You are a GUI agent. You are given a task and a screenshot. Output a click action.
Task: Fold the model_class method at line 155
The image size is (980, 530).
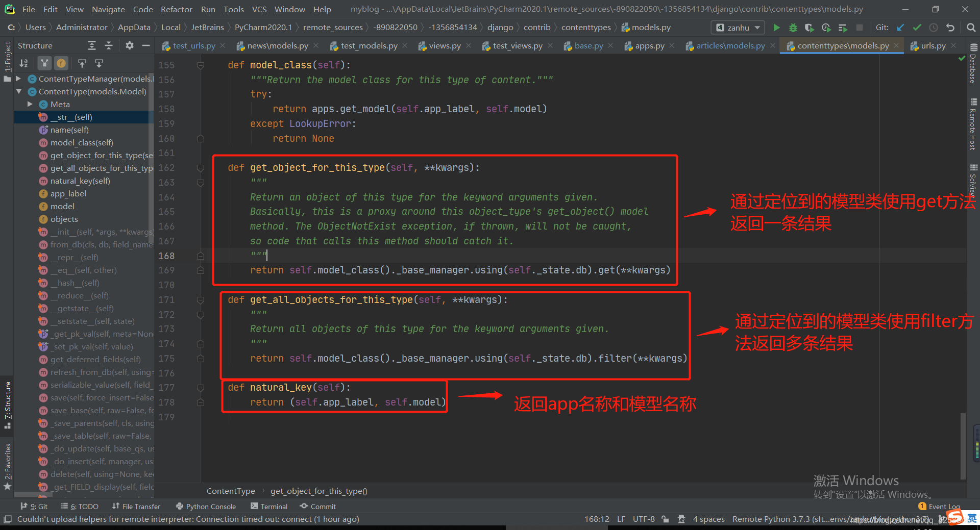pos(201,65)
